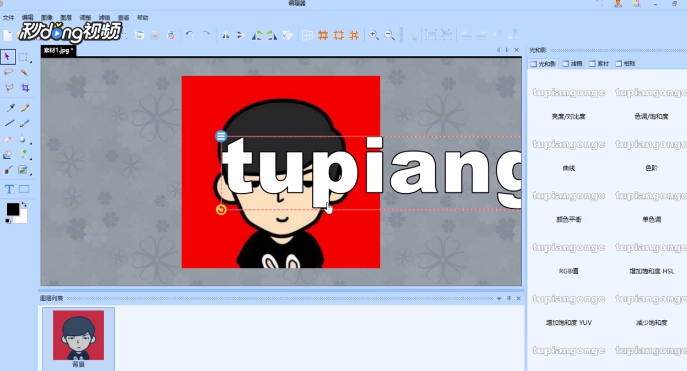Open the 文件 menu

click(x=9, y=18)
